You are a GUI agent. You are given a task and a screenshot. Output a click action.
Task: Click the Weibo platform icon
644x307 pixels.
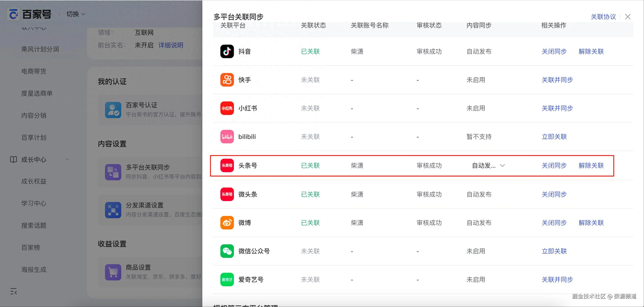click(x=227, y=223)
